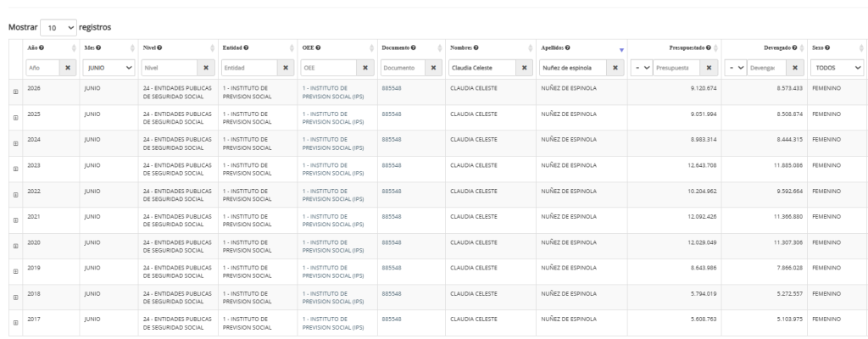Open the Mostrar registros count dropdown
Screen dimensions: 868x339
[x=58, y=28]
